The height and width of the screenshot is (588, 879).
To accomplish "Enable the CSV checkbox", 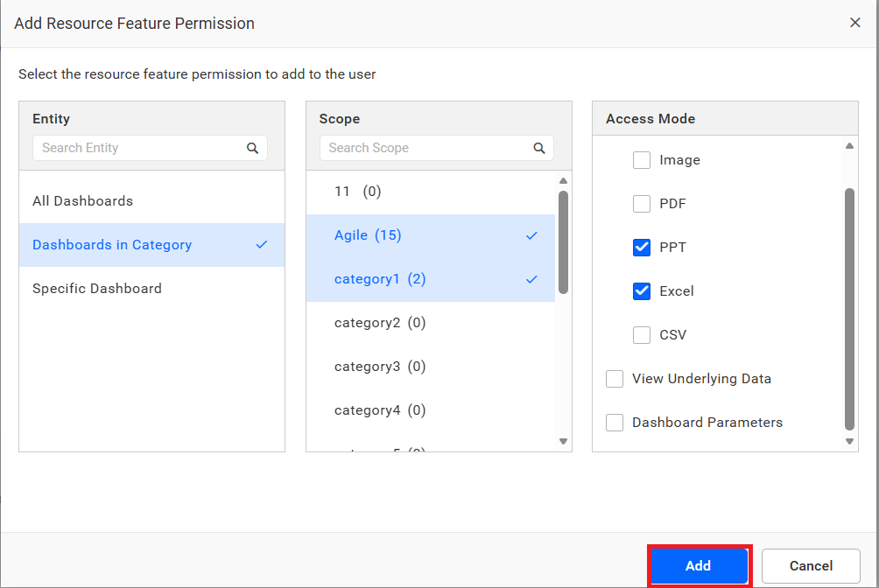I will 642,334.
